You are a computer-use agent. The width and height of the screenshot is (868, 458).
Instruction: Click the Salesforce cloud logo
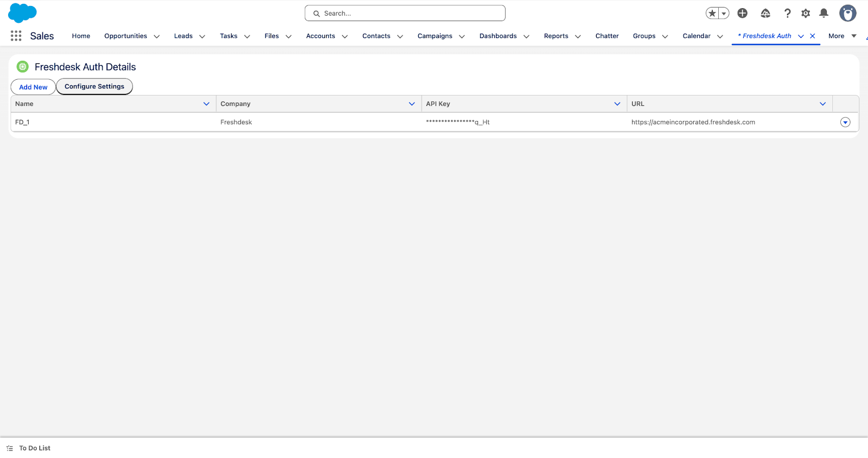coord(22,13)
